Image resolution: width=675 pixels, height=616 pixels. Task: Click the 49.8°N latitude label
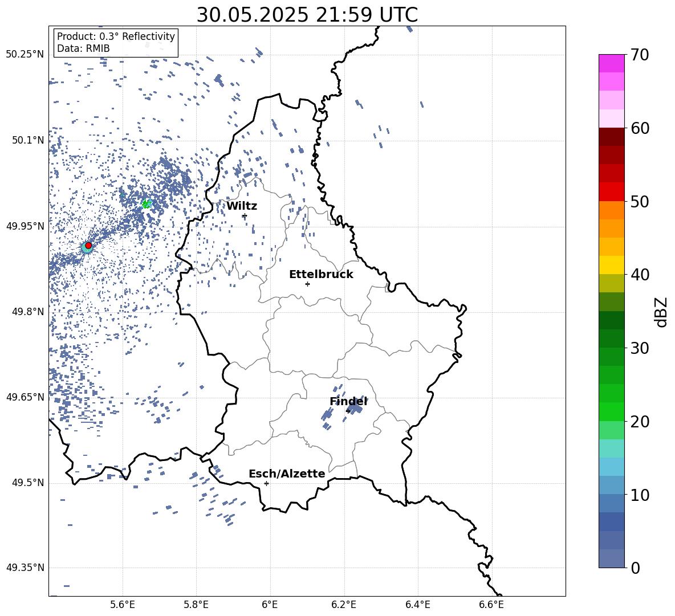[x=28, y=312]
